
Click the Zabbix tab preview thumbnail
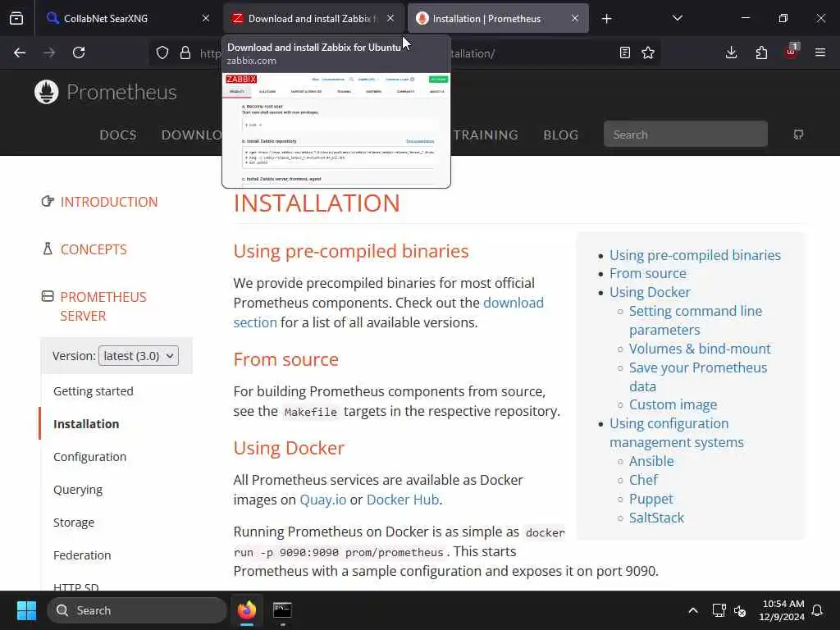click(336, 130)
